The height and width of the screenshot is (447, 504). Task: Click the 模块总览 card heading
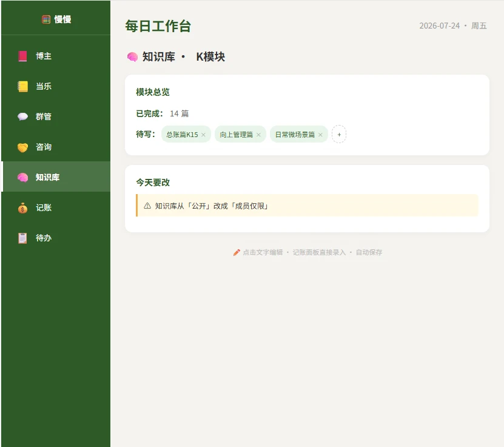click(x=153, y=92)
